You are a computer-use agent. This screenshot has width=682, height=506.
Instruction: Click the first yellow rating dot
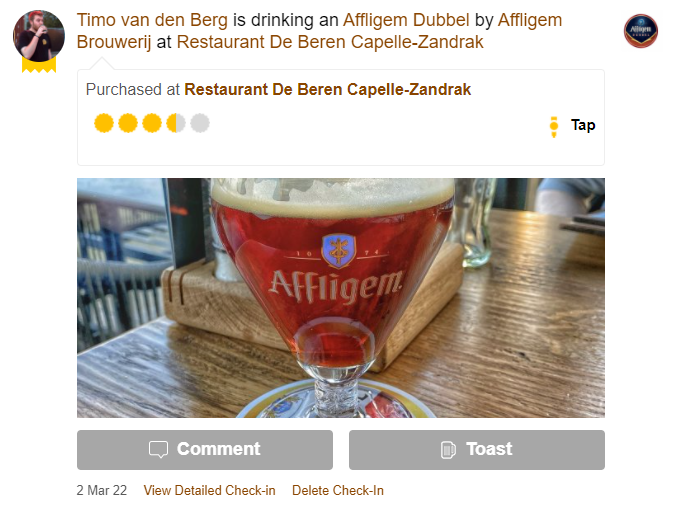104,123
